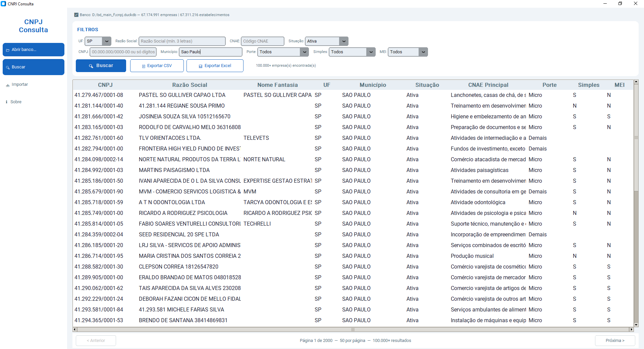The height and width of the screenshot is (349, 644).
Task: Click 41.293.581 MICHELE FARIAS SILVA
Action: 181,310
